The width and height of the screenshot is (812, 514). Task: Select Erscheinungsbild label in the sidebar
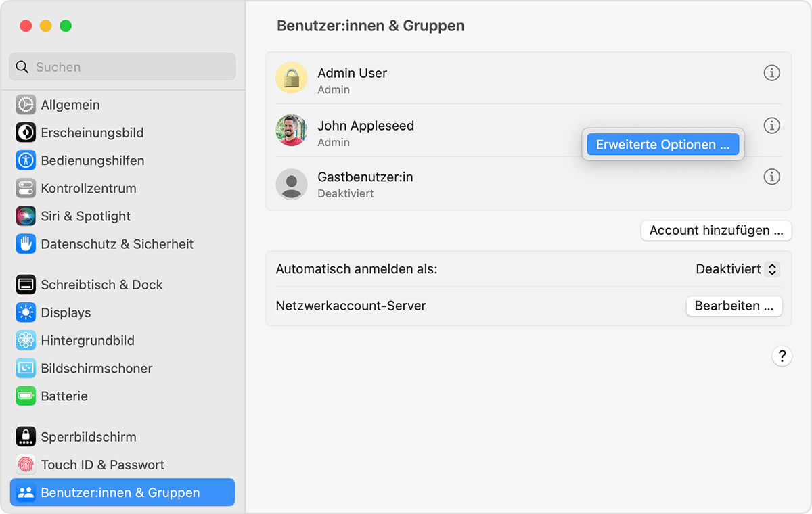pyautogui.click(x=92, y=133)
